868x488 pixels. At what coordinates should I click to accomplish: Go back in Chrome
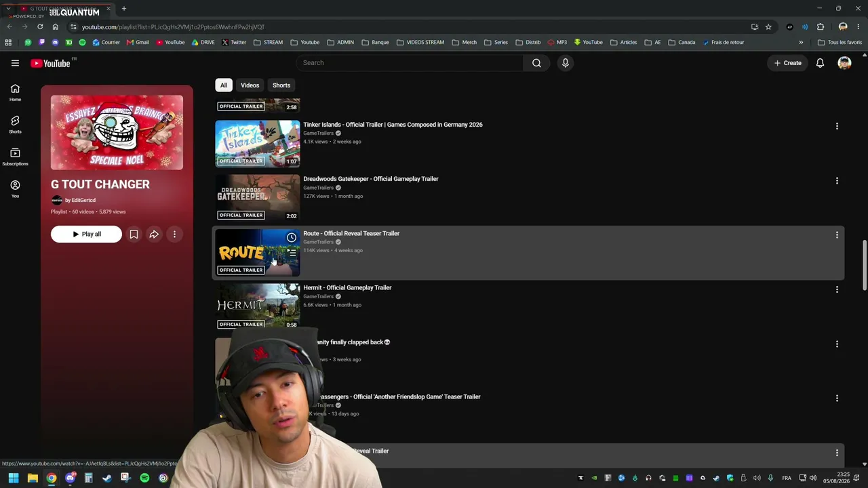(9, 27)
